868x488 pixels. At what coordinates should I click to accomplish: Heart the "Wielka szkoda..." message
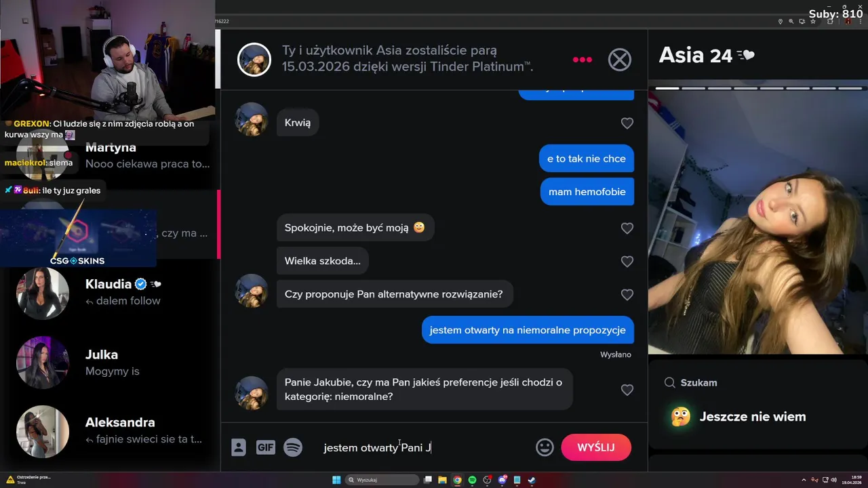[x=627, y=262]
